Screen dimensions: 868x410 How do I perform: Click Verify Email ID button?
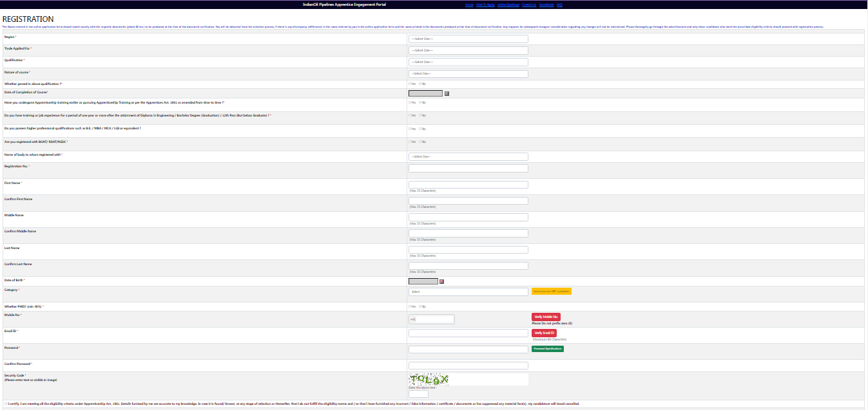coord(544,333)
